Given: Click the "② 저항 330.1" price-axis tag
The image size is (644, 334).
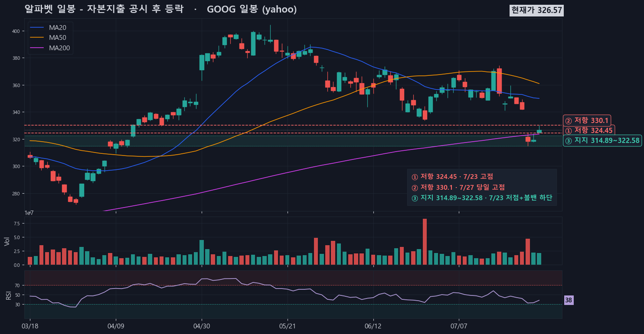Looking at the screenshot, I should point(587,121).
